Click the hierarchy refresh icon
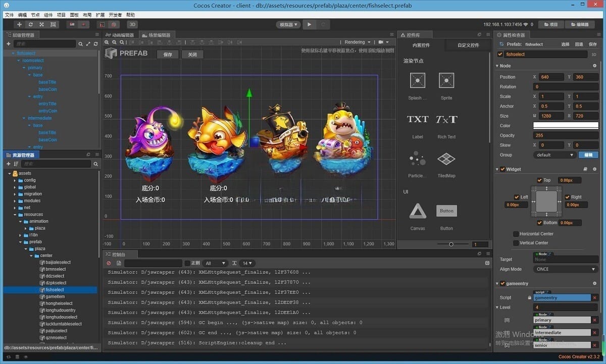 (95, 44)
